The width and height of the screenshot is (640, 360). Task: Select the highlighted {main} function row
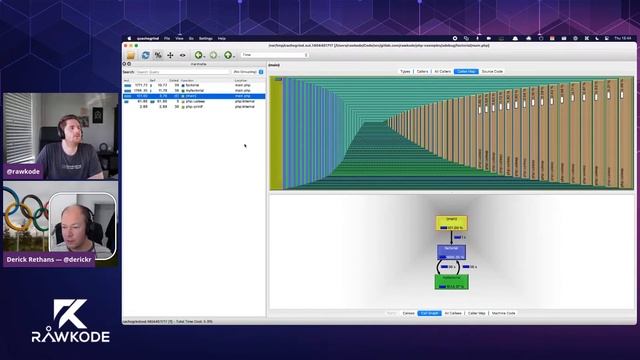pos(194,96)
